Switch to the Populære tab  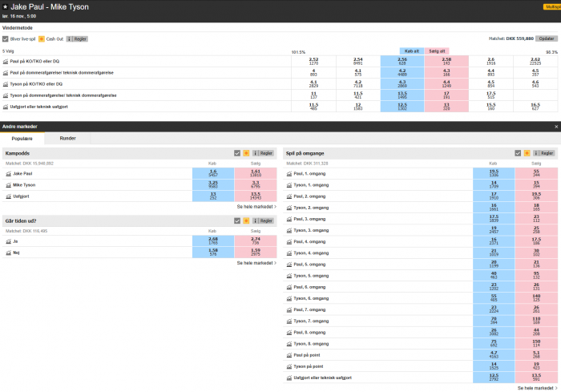(x=22, y=139)
